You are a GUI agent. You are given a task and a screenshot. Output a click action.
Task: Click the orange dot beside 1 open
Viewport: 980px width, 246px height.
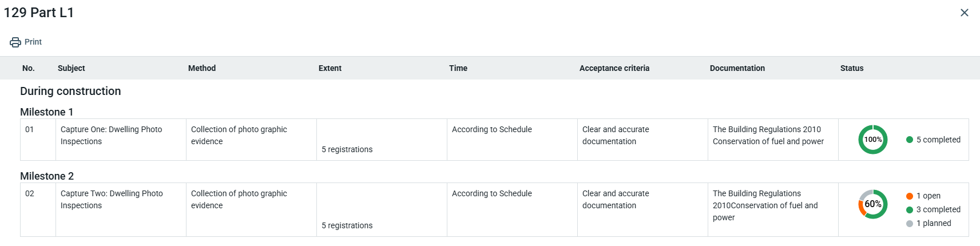point(909,196)
